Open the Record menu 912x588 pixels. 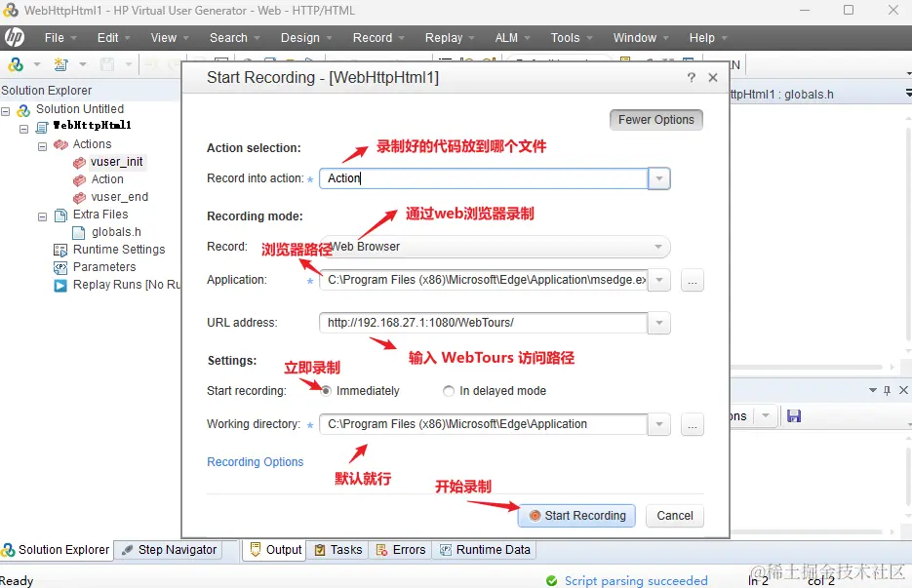tap(375, 38)
